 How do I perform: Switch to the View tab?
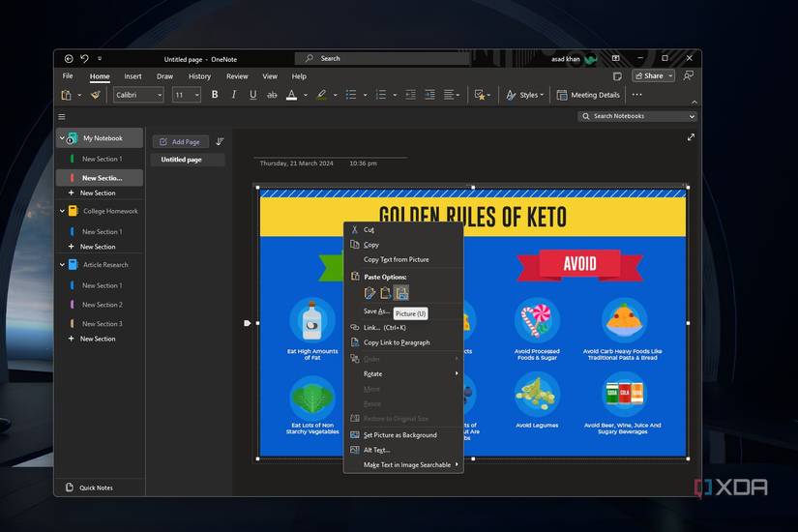pyautogui.click(x=270, y=76)
